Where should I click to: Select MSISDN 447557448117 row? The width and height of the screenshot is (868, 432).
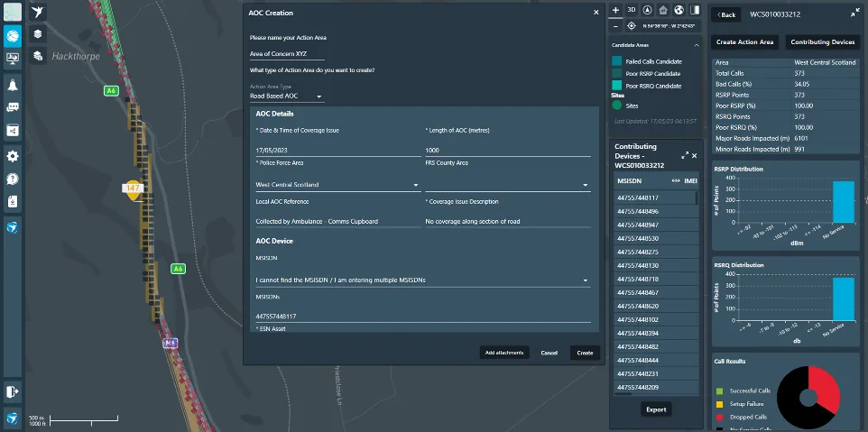pyautogui.click(x=655, y=198)
